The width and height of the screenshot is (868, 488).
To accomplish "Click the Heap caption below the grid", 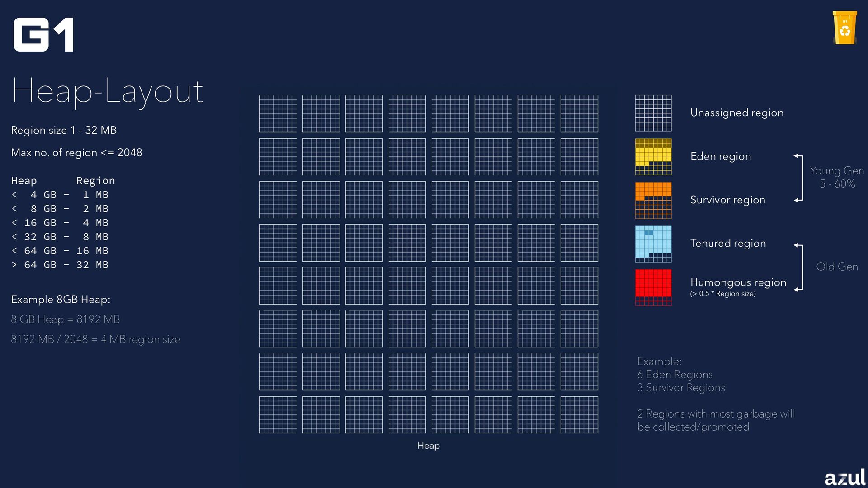I will (428, 446).
